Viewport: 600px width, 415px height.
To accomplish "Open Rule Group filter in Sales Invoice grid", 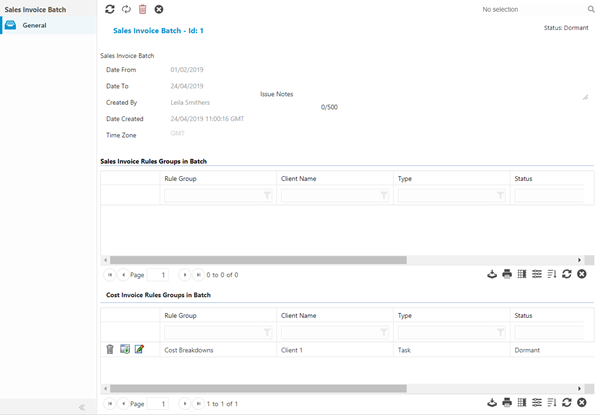I will [267, 196].
